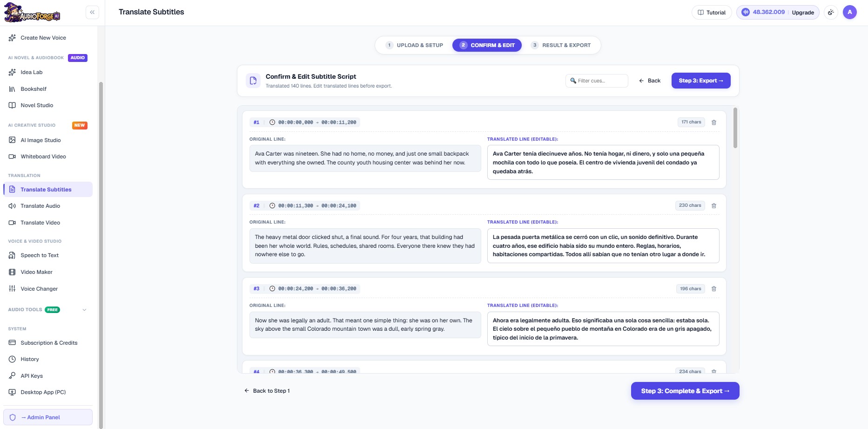Open Novel Studio
This screenshot has height=429, width=868.
tap(48, 105)
